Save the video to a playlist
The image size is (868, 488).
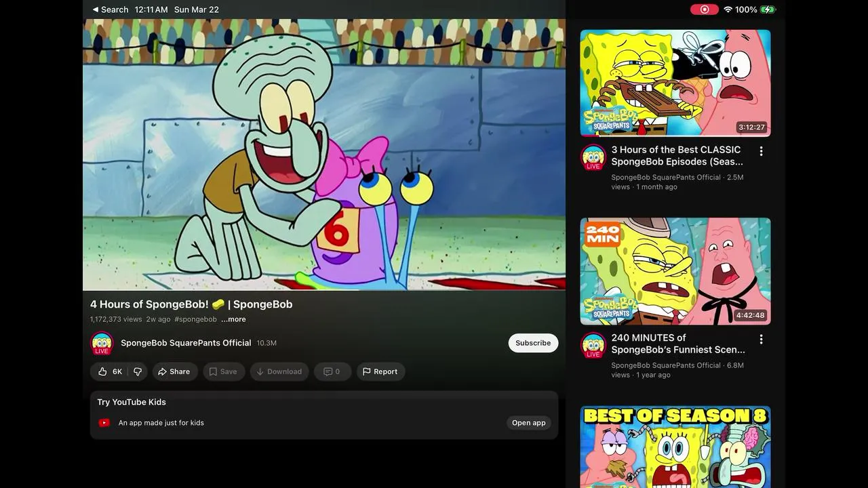[223, 371]
